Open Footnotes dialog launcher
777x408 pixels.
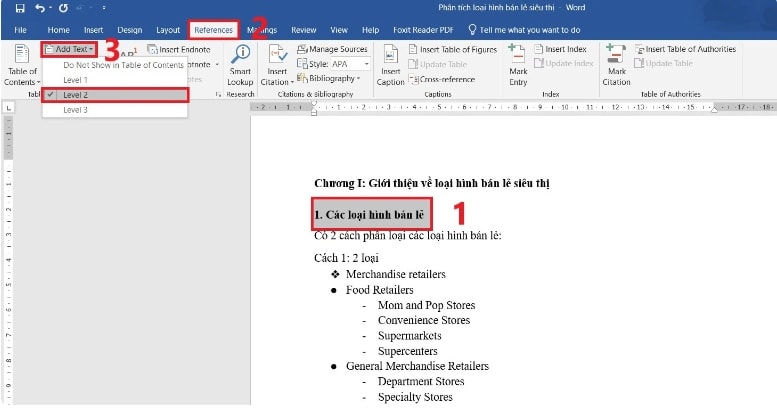219,94
